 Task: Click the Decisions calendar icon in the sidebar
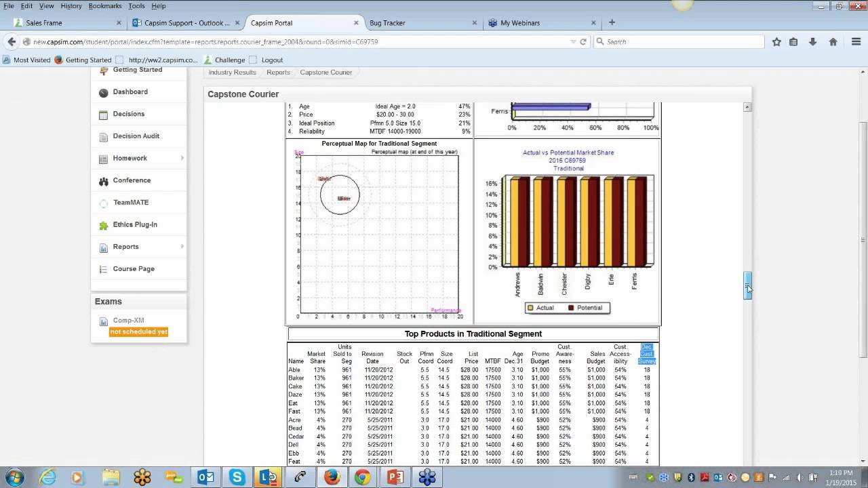(103, 115)
